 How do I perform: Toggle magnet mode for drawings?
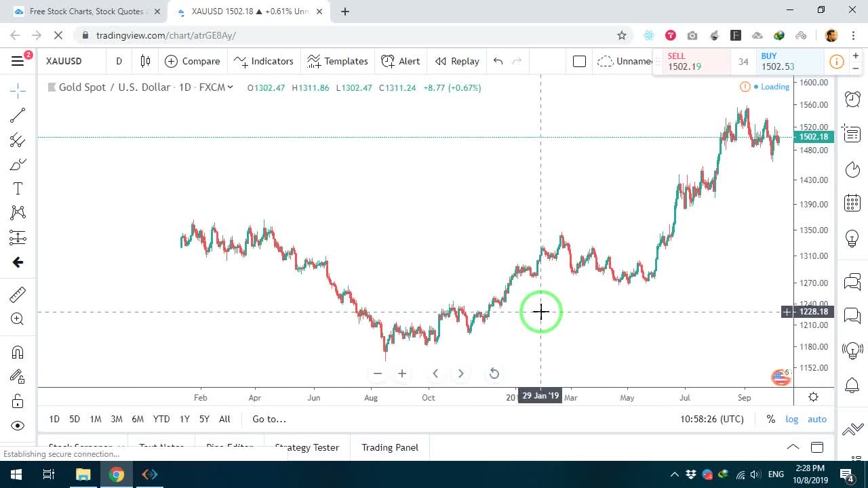tap(18, 352)
